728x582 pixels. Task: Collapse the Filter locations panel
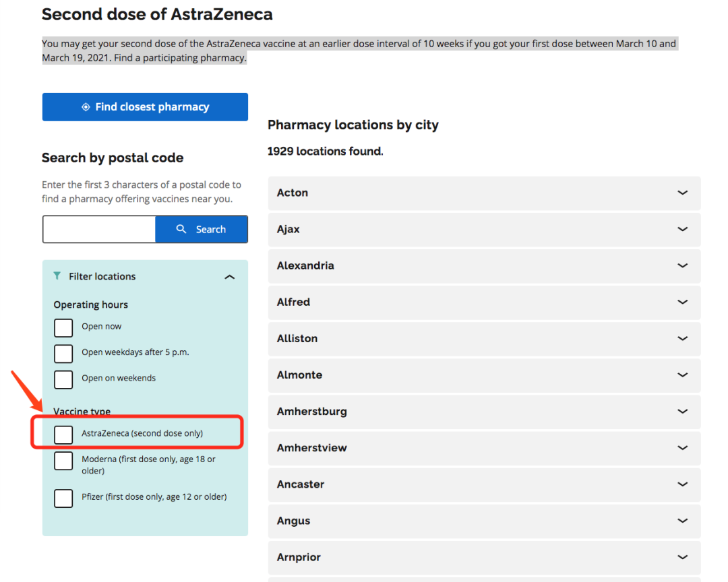coord(229,277)
